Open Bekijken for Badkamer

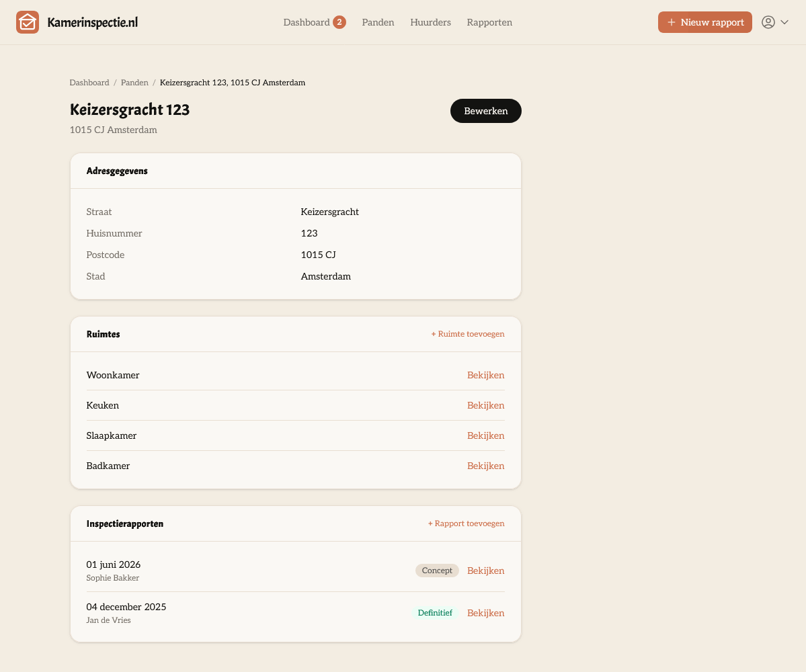(486, 466)
